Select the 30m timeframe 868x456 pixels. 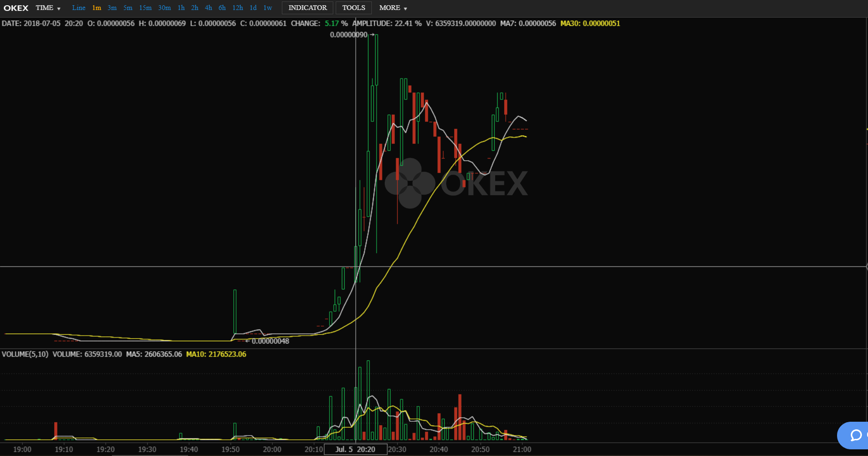pos(164,8)
